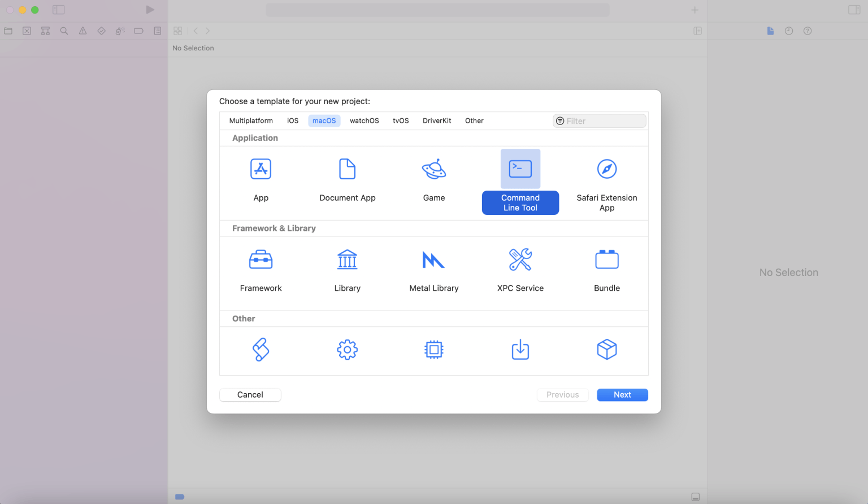
Task: Open the Debug navigator
Action: (x=120, y=31)
